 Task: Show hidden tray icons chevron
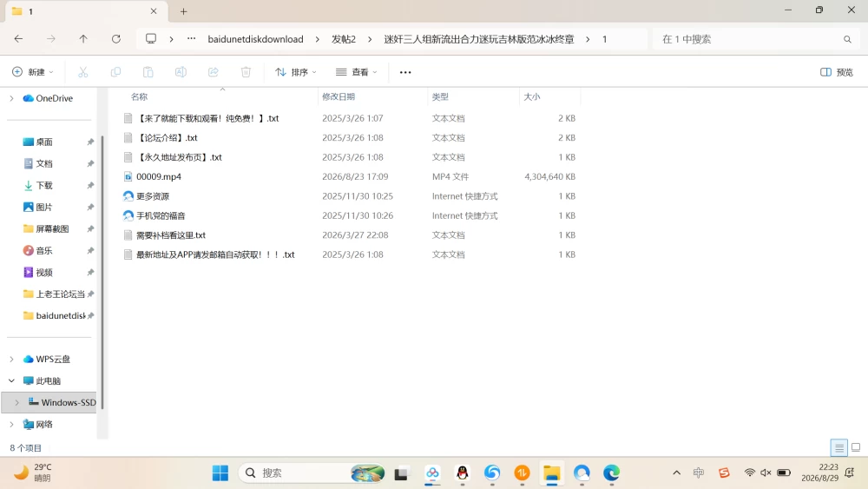[x=676, y=472]
